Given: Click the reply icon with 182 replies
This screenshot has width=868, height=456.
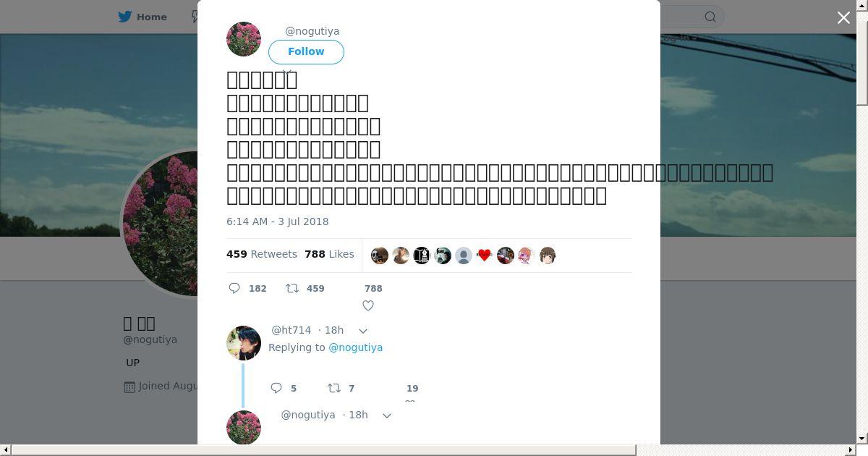Looking at the screenshot, I should click(234, 288).
